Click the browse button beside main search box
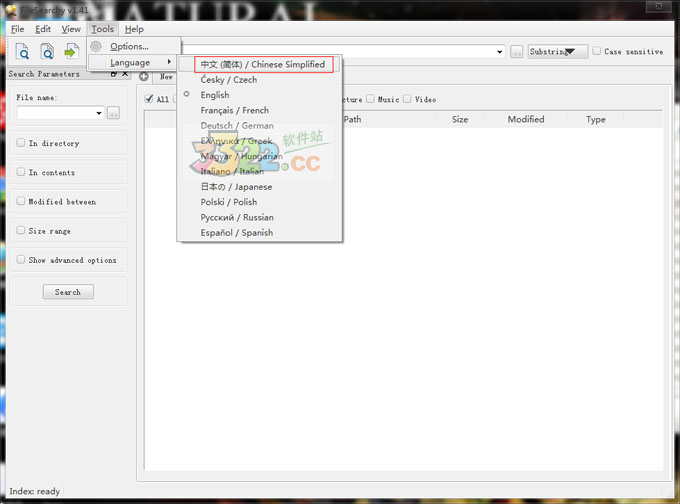 [x=516, y=52]
